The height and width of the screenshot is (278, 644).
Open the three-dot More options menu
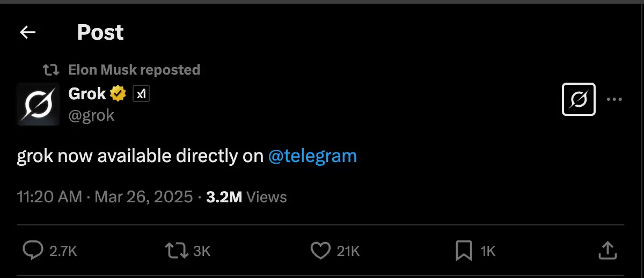[614, 99]
